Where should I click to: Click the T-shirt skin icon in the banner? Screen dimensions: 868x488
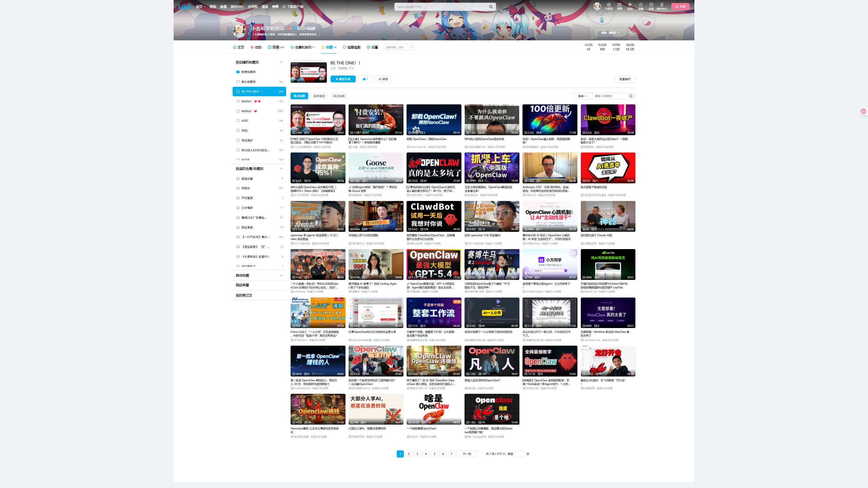632,33
